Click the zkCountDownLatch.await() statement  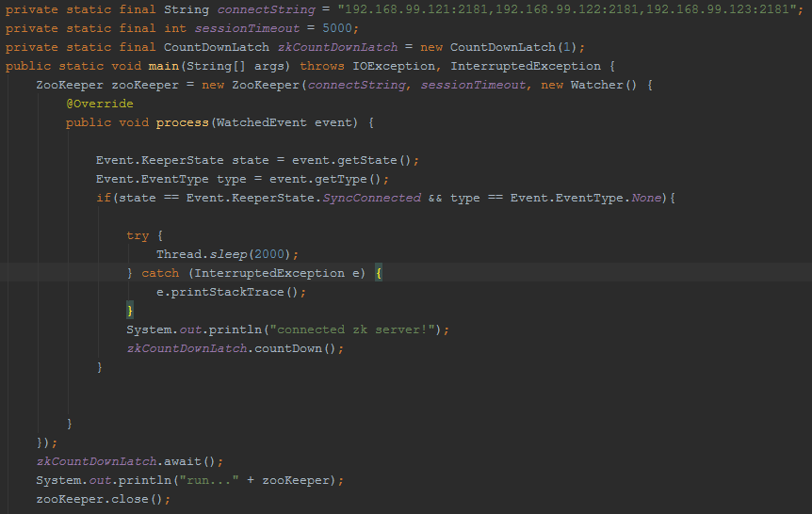pyautogui.click(x=129, y=461)
